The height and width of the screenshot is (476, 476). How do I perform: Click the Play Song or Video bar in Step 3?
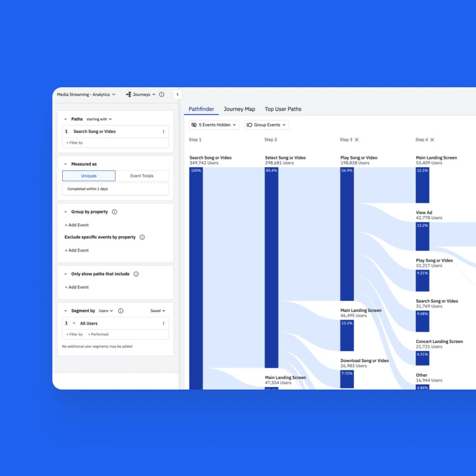[347, 234]
